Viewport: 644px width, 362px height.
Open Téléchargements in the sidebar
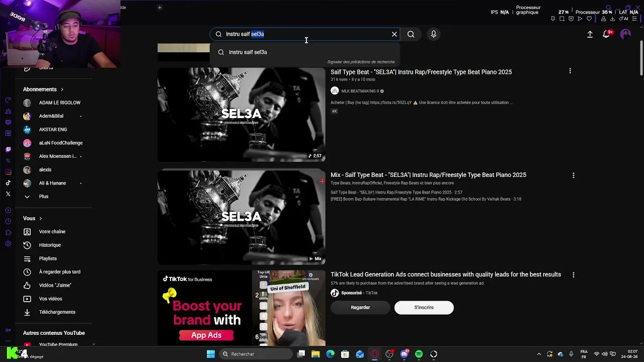(x=54, y=312)
